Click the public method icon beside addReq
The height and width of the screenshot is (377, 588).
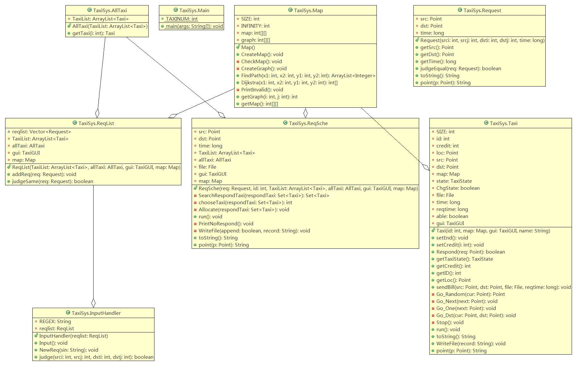9,174
